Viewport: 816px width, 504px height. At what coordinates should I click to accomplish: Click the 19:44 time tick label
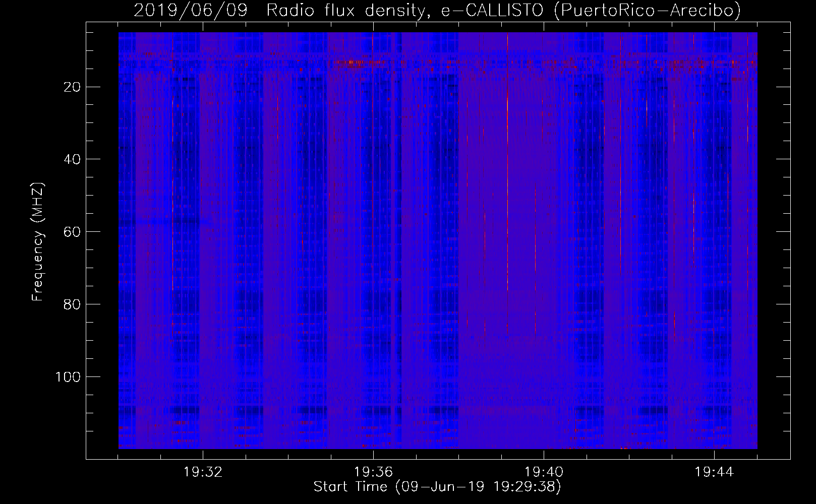point(714,472)
